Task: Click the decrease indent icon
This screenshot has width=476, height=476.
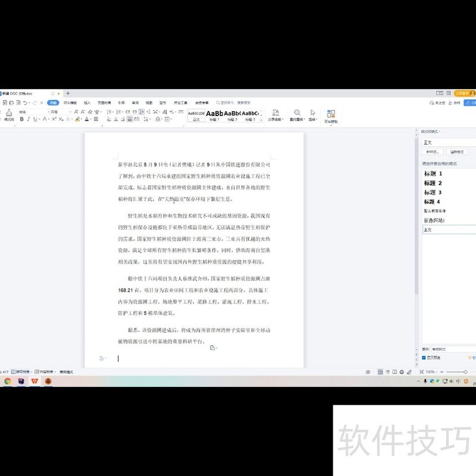Action: [x=128, y=112]
